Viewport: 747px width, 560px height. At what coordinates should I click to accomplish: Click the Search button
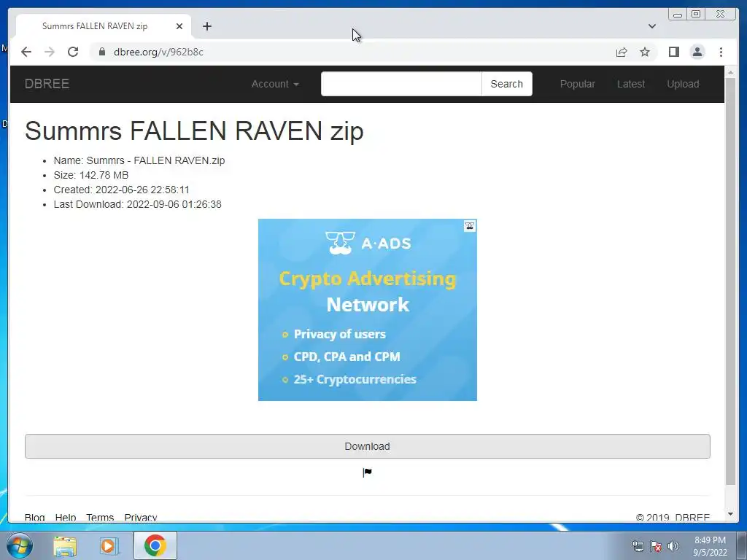507,84
